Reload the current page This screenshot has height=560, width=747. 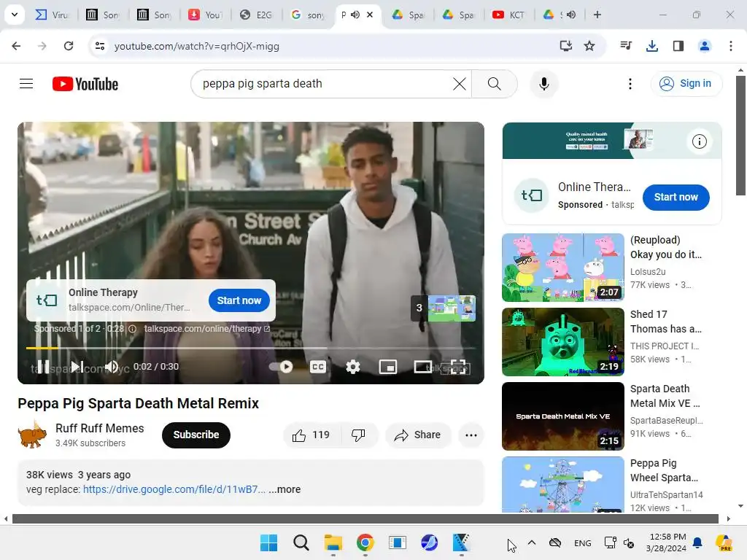coord(69,46)
